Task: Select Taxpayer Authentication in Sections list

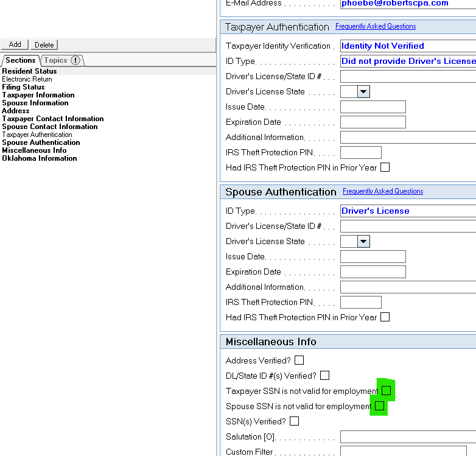Action: coord(37,134)
